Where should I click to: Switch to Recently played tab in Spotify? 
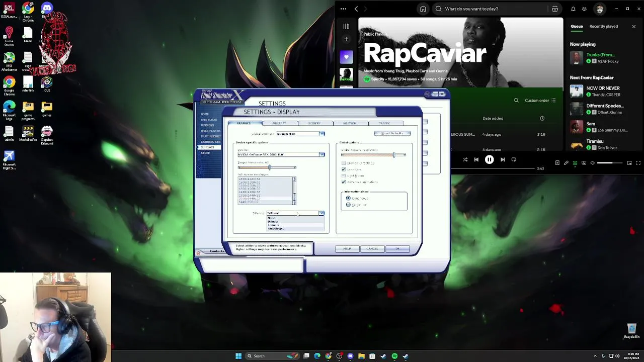click(x=603, y=26)
